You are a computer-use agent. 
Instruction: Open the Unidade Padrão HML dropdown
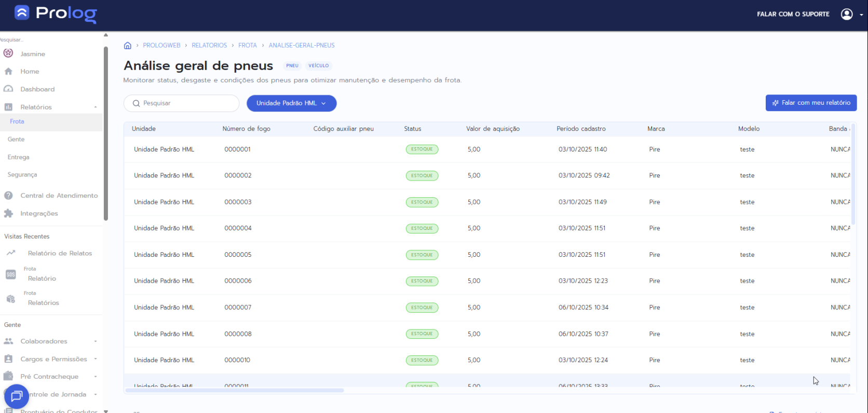coord(291,103)
